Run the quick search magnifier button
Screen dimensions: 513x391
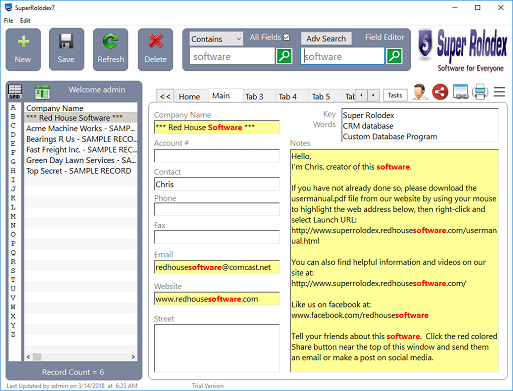click(284, 56)
